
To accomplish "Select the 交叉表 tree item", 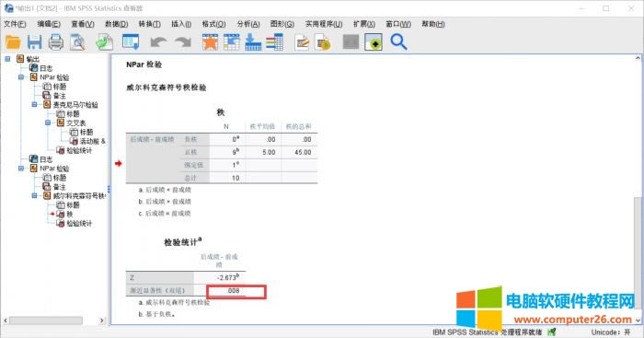I will [x=76, y=122].
